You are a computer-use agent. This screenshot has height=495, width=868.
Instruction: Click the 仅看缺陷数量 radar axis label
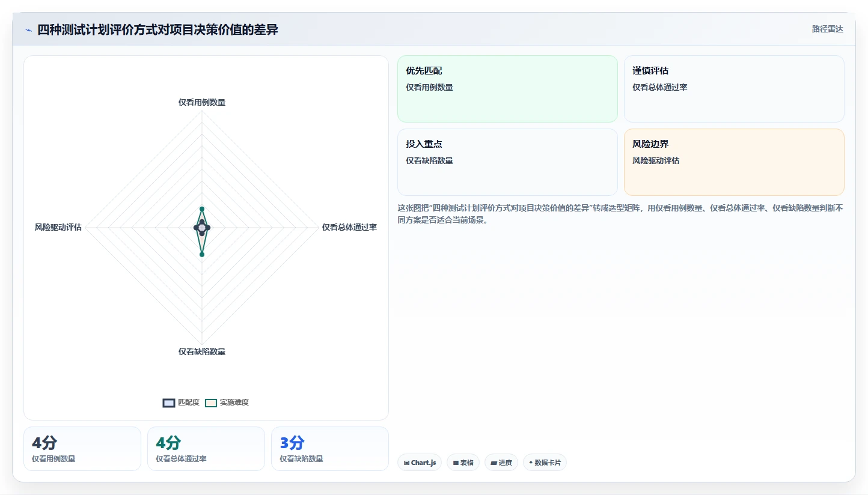pyautogui.click(x=202, y=351)
